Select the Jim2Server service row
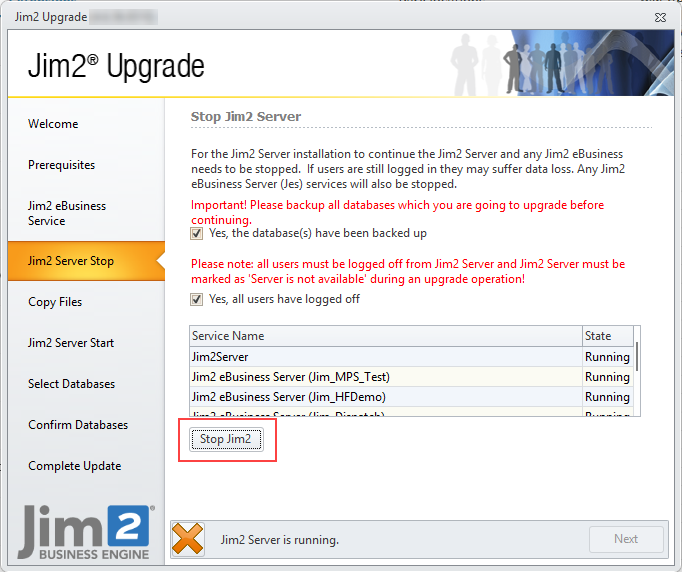The image size is (682, 572). coord(411,357)
